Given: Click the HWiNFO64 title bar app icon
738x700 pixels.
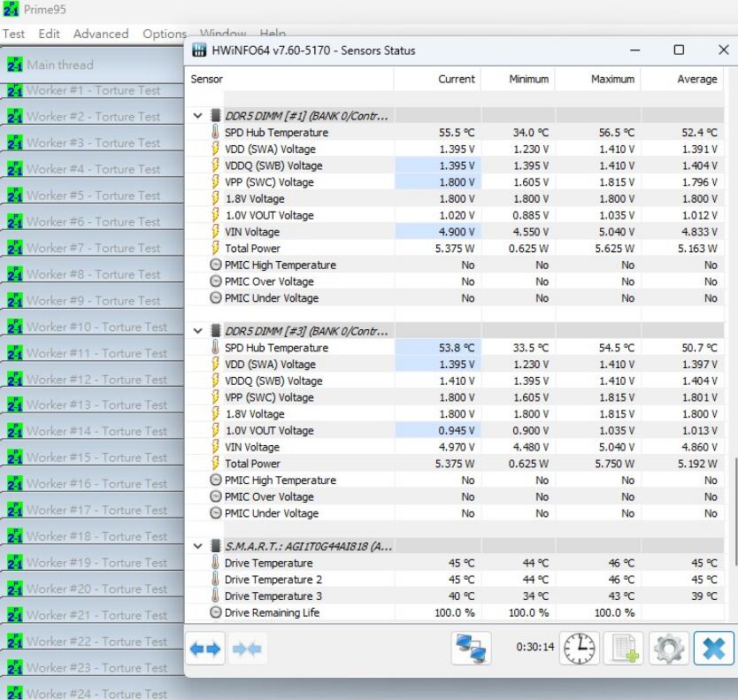Looking at the screenshot, I should (199, 50).
